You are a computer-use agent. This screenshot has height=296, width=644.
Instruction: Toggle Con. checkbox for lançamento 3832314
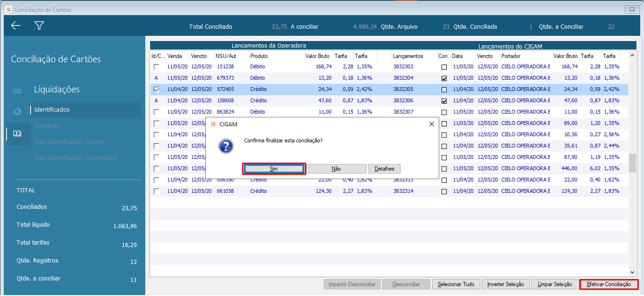[x=444, y=191]
